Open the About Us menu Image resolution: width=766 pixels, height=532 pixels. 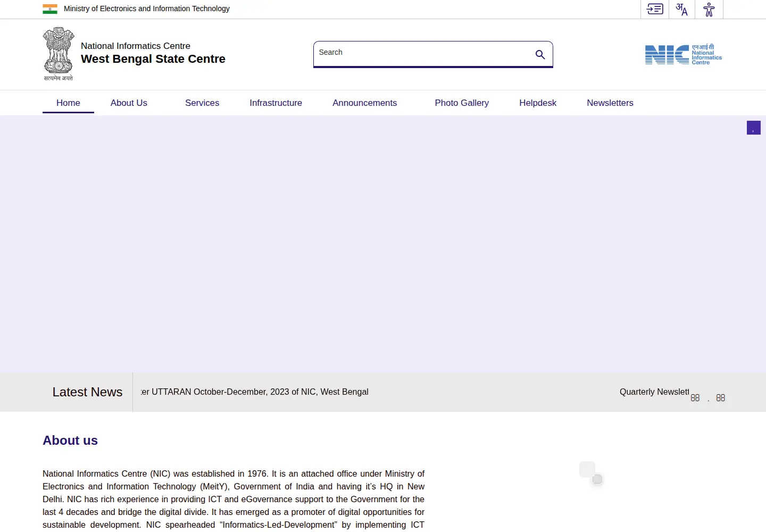pos(129,103)
